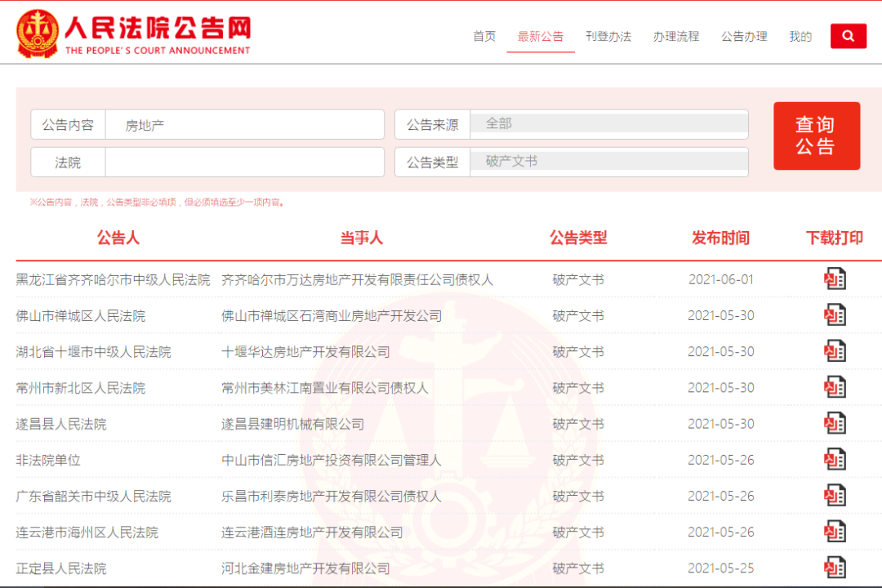Image resolution: width=882 pixels, height=588 pixels.
Task: Download PDF for 十堰华达房地产 row
Action: tap(835, 351)
